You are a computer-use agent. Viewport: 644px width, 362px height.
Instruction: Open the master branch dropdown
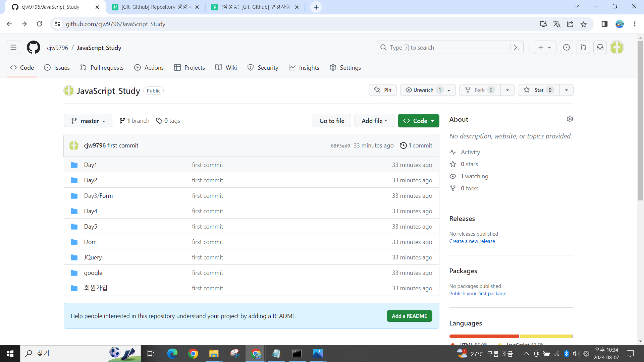[88, 121]
